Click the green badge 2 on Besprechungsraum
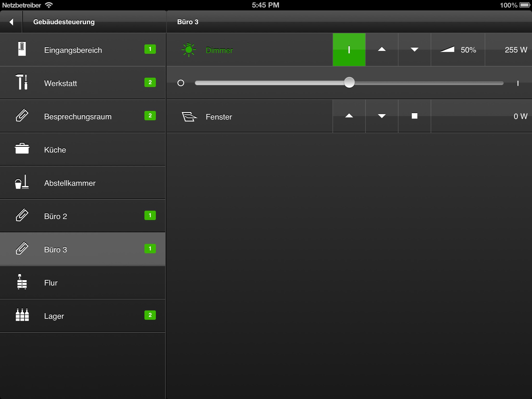Image resolution: width=532 pixels, height=399 pixels. coord(150,116)
